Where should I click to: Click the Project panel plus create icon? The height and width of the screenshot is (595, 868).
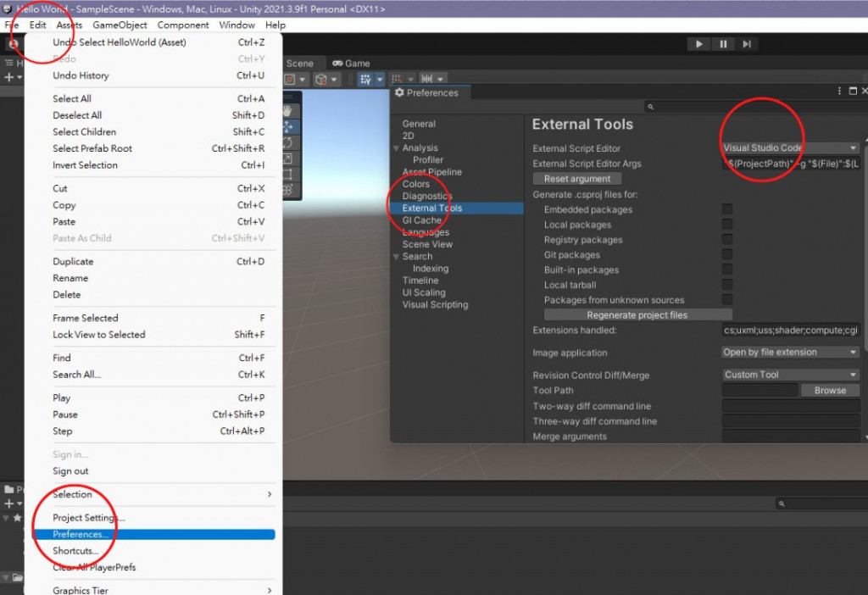8,503
